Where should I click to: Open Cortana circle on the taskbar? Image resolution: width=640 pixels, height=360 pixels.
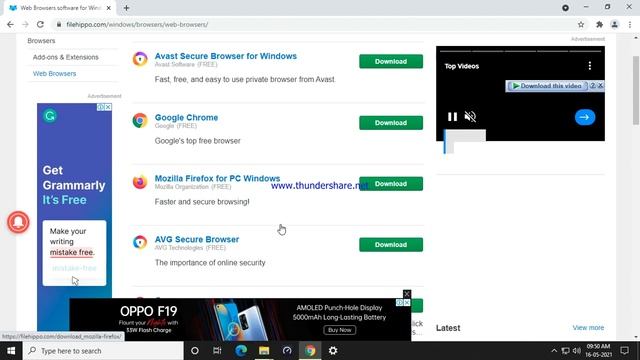pyautogui.click(x=195, y=351)
